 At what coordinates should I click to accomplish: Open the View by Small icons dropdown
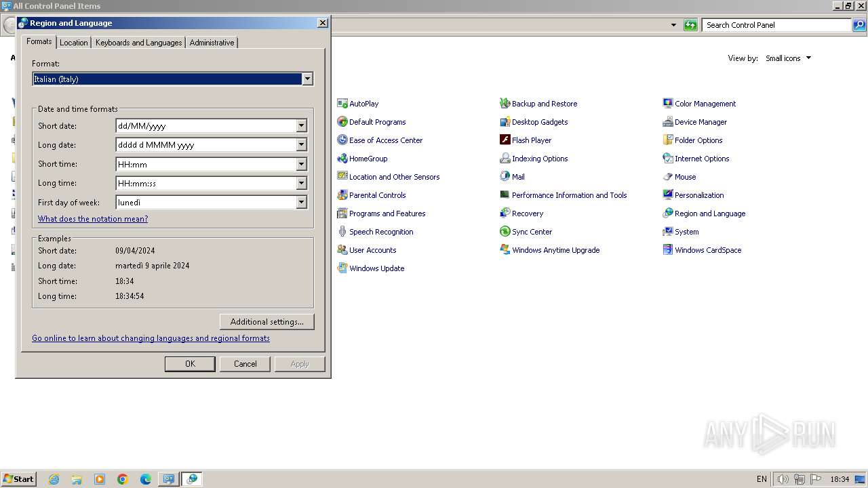pyautogui.click(x=788, y=58)
